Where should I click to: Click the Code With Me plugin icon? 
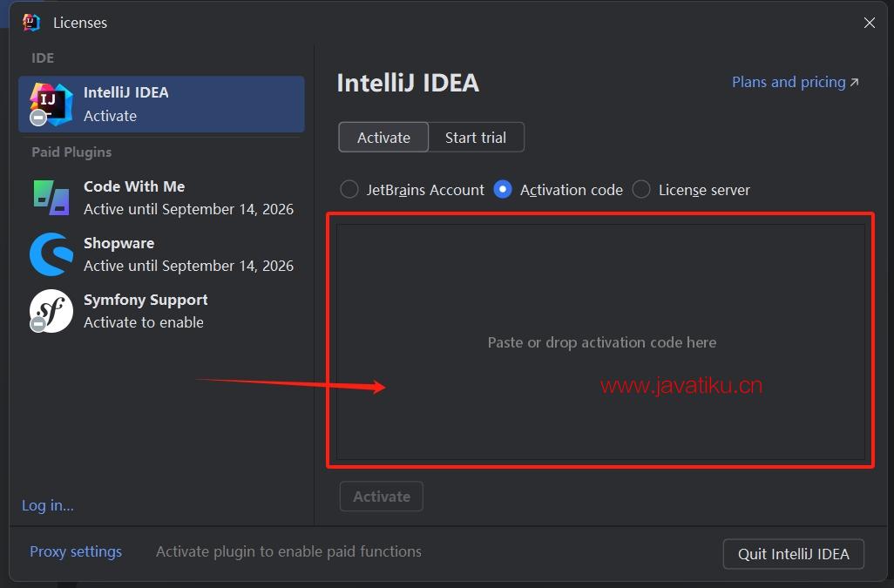click(x=51, y=197)
